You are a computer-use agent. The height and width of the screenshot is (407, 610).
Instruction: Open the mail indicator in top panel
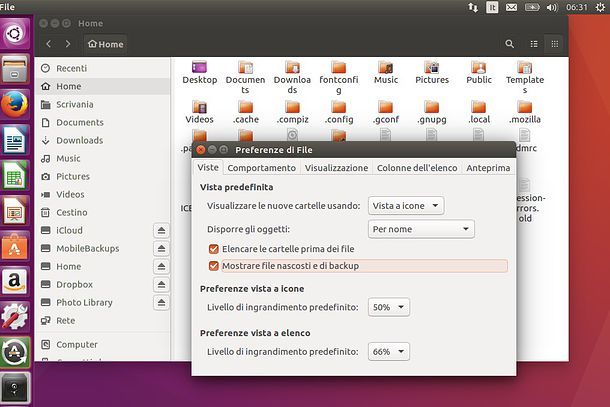coord(512,7)
